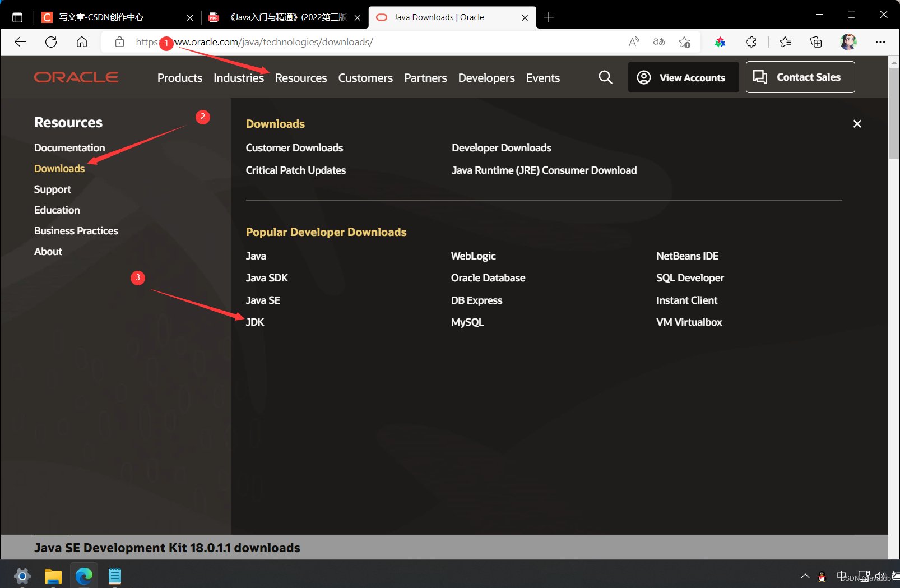
Task: Click the page vertical scrollbar thumb
Action: click(894, 114)
